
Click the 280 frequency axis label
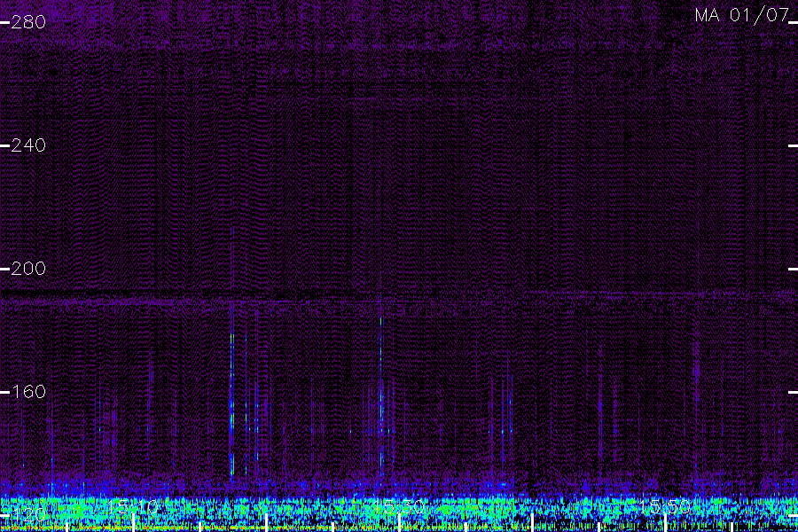tap(28, 22)
